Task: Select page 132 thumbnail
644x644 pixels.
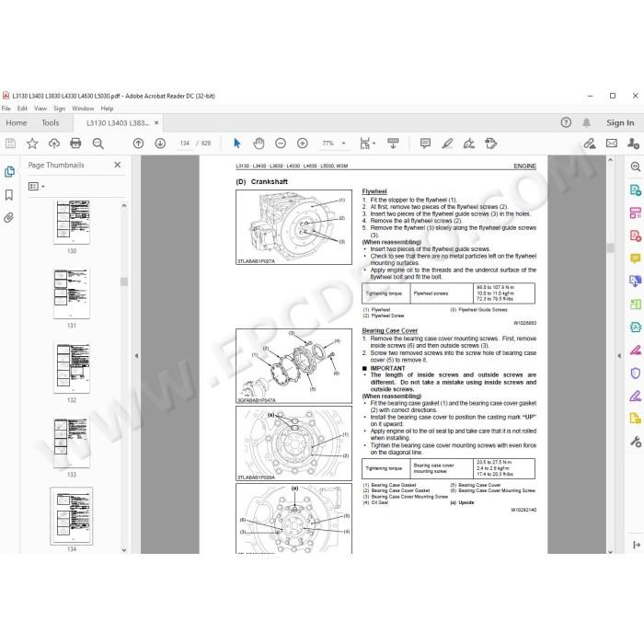Action: [72, 368]
